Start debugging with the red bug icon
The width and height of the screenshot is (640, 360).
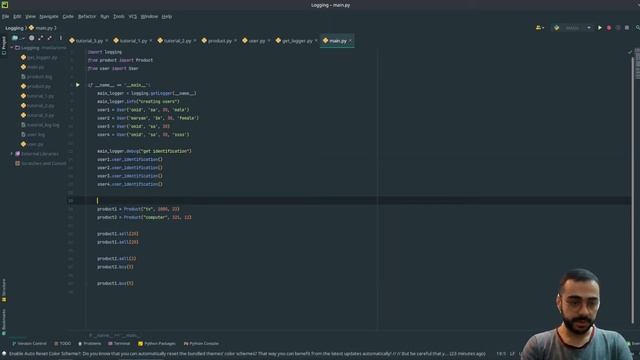tap(609, 28)
